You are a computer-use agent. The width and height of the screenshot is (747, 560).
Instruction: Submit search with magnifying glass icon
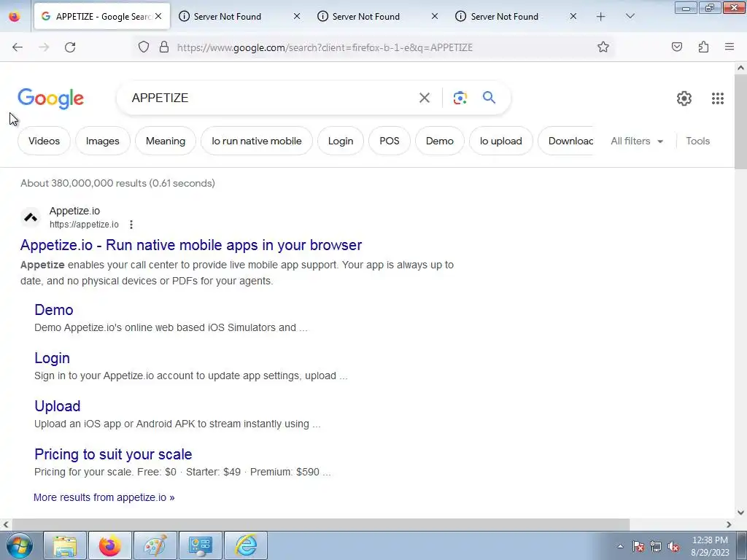click(489, 98)
